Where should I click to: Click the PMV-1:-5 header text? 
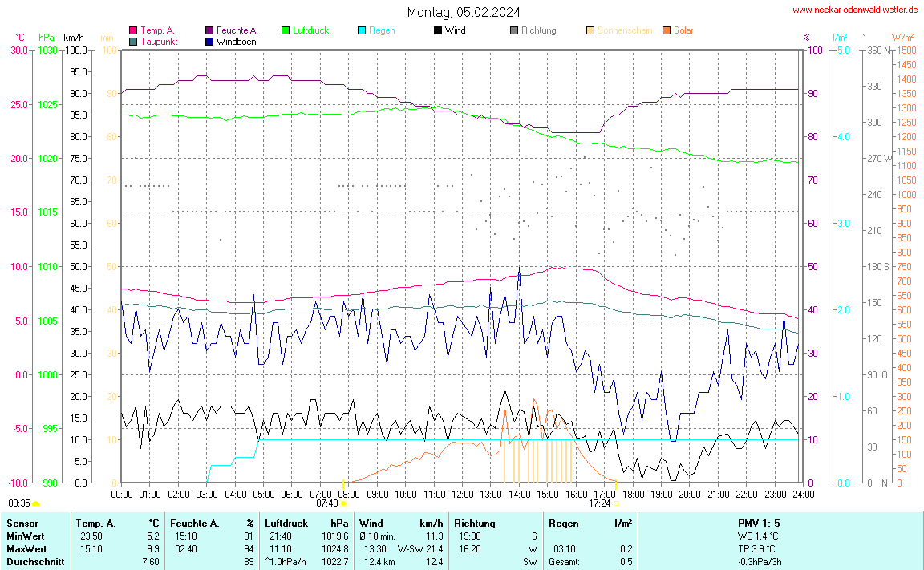760,523
